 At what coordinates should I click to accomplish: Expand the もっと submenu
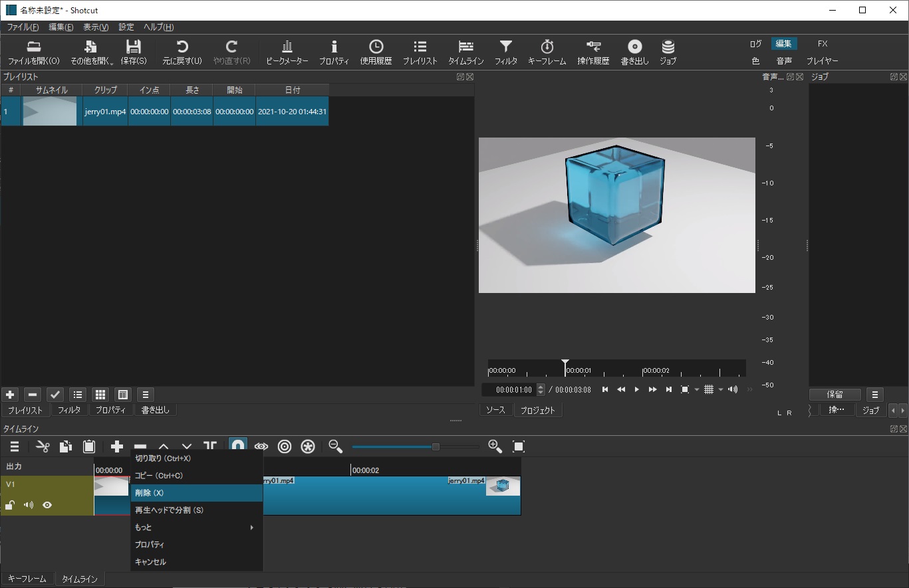click(196, 528)
